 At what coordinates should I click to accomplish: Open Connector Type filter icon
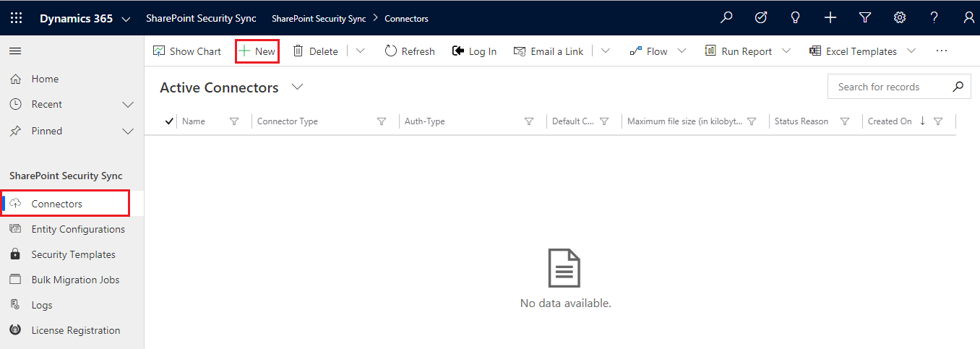pyautogui.click(x=382, y=121)
